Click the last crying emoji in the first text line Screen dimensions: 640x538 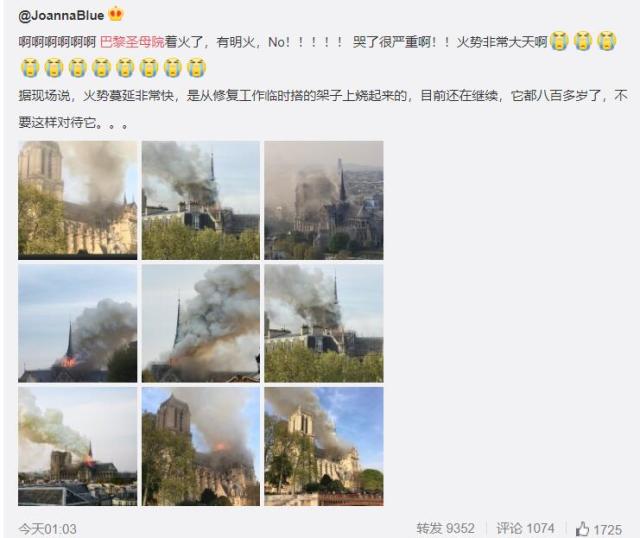pos(607,41)
